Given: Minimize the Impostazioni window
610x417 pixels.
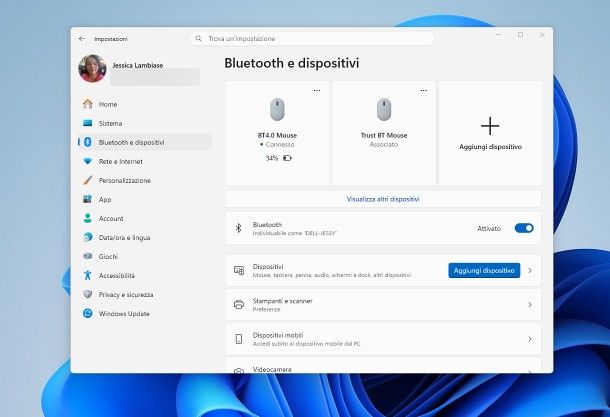Looking at the screenshot, I should (499, 35).
